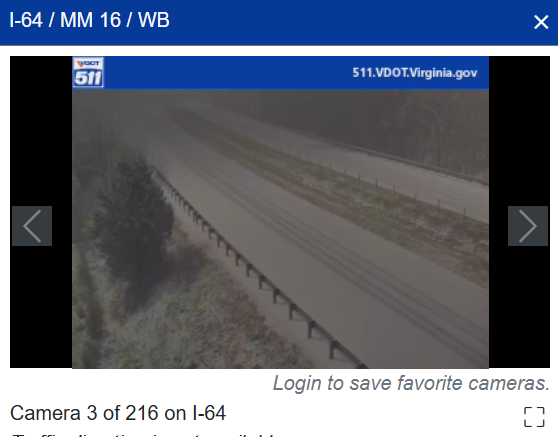558x437 pixels.
Task: Close the I-64 / MM 16 / WB camera popup
Action: pos(541,22)
